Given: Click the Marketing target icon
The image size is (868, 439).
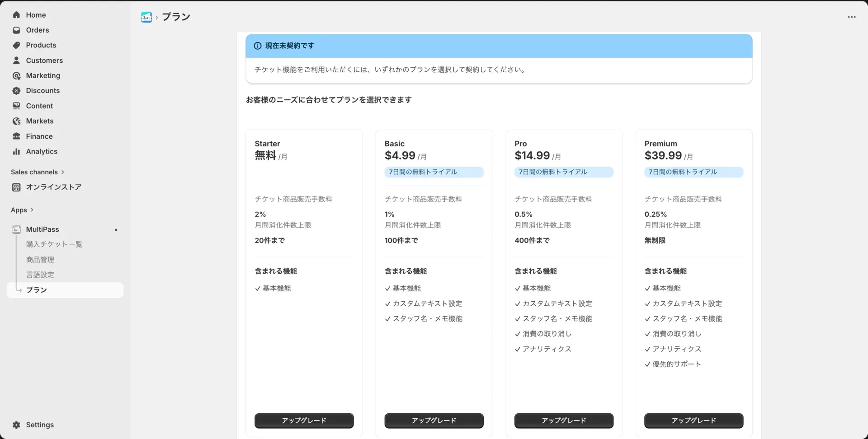Looking at the screenshot, I should point(16,75).
